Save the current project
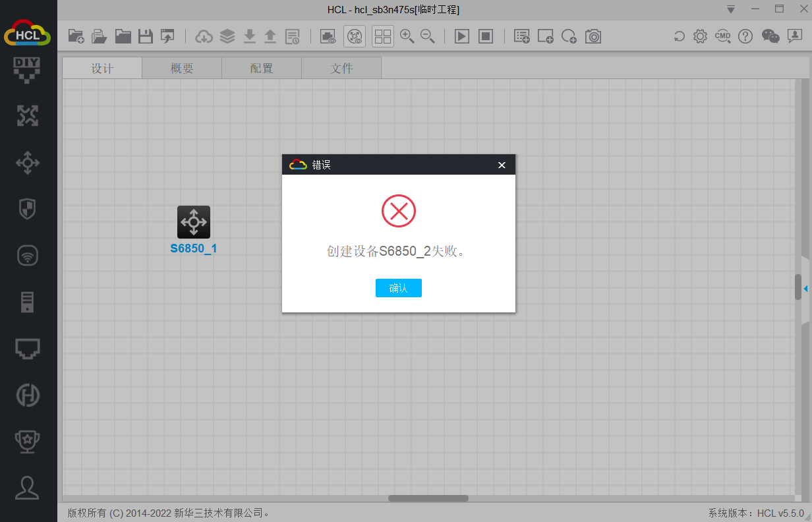Image resolution: width=812 pixels, height=522 pixels. coord(146,36)
